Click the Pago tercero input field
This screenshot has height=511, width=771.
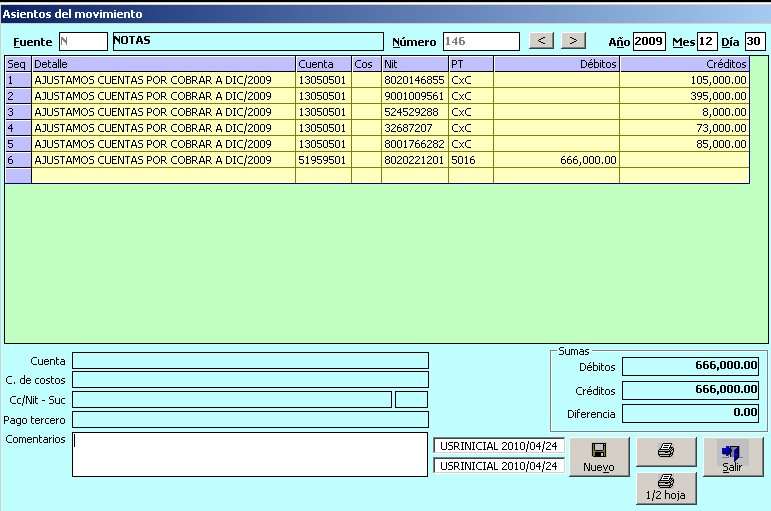pos(250,420)
